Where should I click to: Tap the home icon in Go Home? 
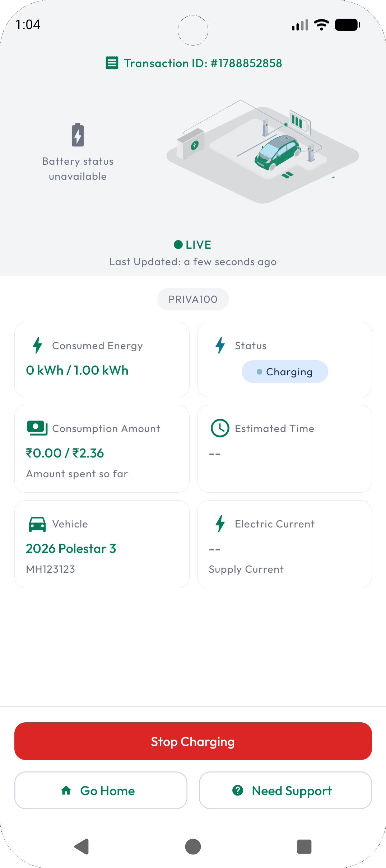[66, 790]
